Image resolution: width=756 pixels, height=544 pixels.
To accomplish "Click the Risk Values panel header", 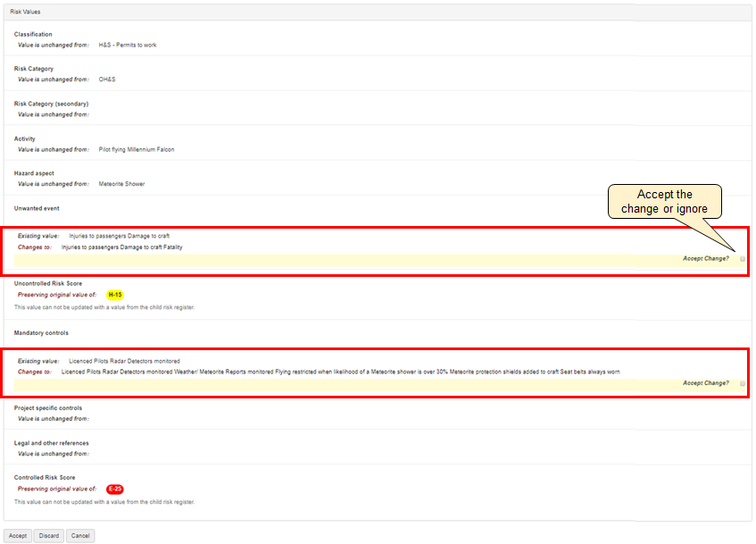I will click(x=25, y=12).
